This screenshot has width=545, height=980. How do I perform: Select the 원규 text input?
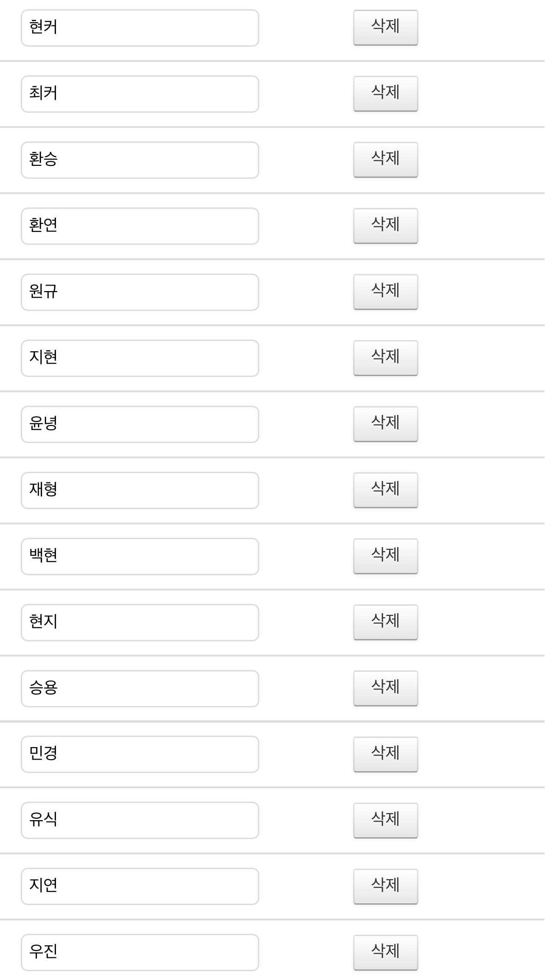point(140,292)
